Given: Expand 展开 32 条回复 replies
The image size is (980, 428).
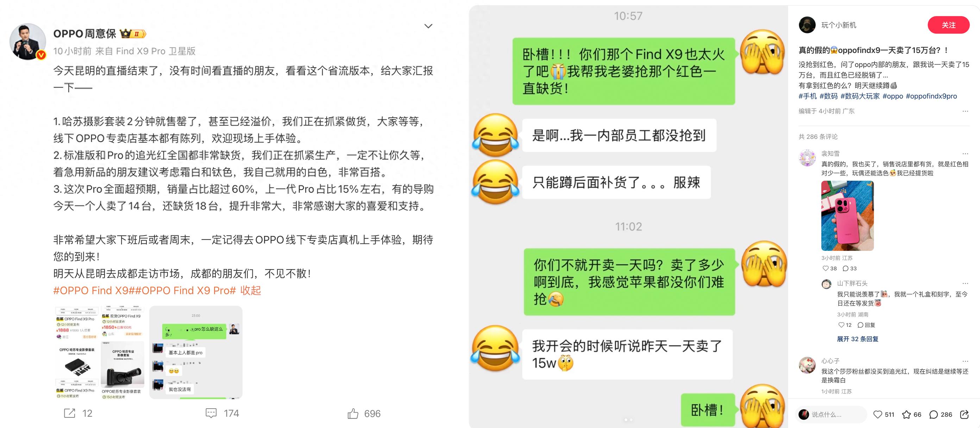Looking at the screenshot, I should coord(857,339).
